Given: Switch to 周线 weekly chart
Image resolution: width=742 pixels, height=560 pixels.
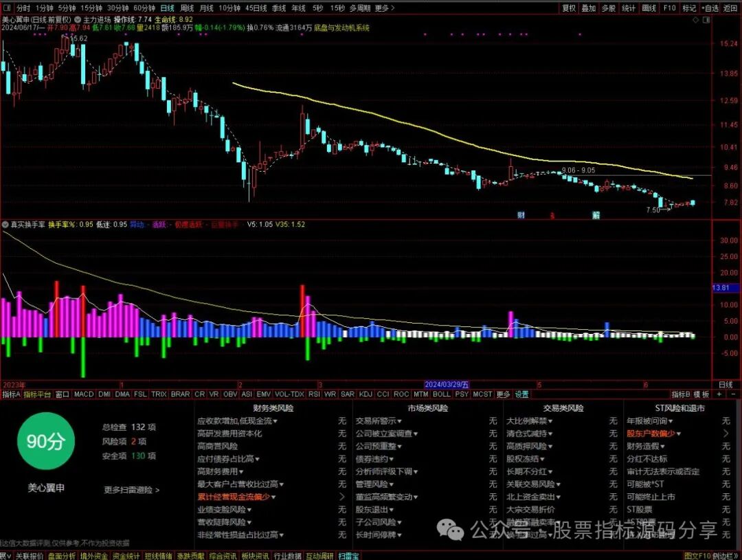Looking at the screenshot, I should [187, 8].
